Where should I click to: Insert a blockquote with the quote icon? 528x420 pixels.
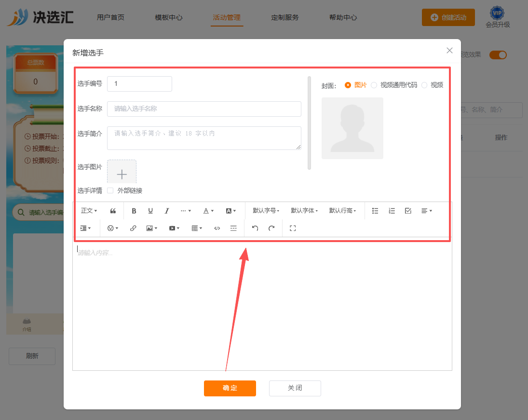[113, 211]
